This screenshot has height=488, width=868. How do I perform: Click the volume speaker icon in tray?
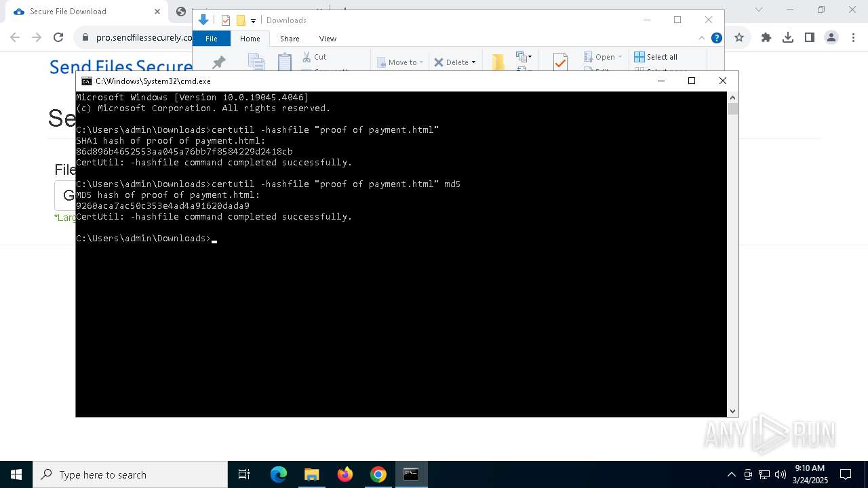[x=780, y=474]
